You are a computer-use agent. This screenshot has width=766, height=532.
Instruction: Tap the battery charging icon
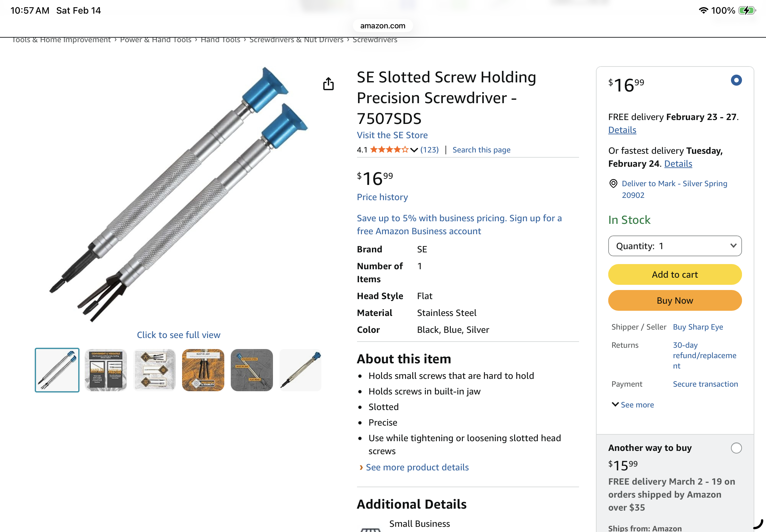point(746,11)
